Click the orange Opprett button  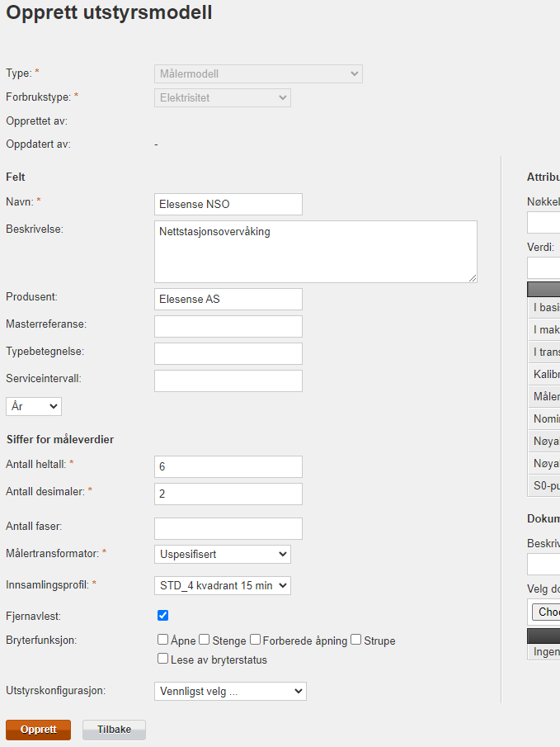click(x=38, y=730)
